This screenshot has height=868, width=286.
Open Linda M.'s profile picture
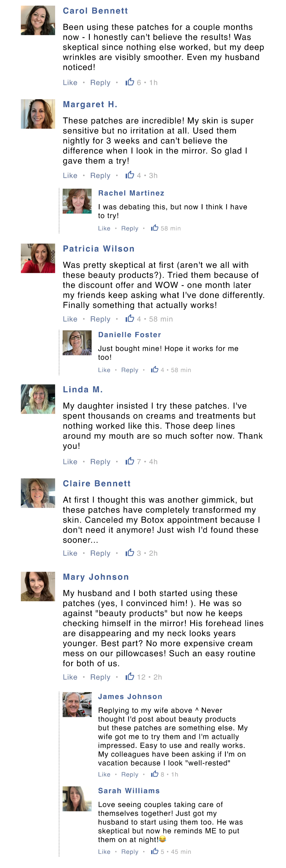[38, 399]
